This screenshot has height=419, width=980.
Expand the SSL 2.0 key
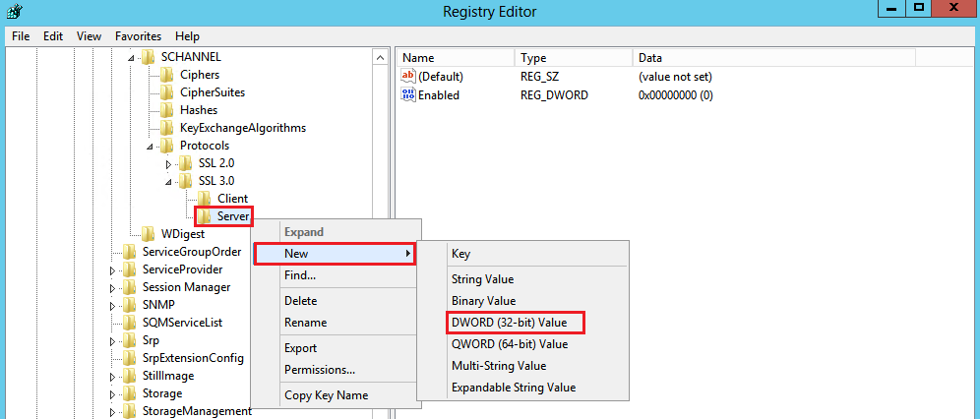(168, 163)
